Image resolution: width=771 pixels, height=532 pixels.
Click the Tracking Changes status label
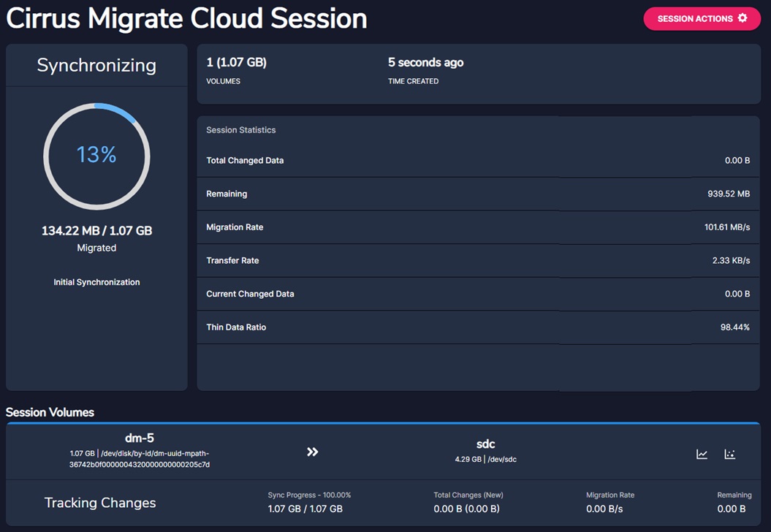(x=100, y=503)
